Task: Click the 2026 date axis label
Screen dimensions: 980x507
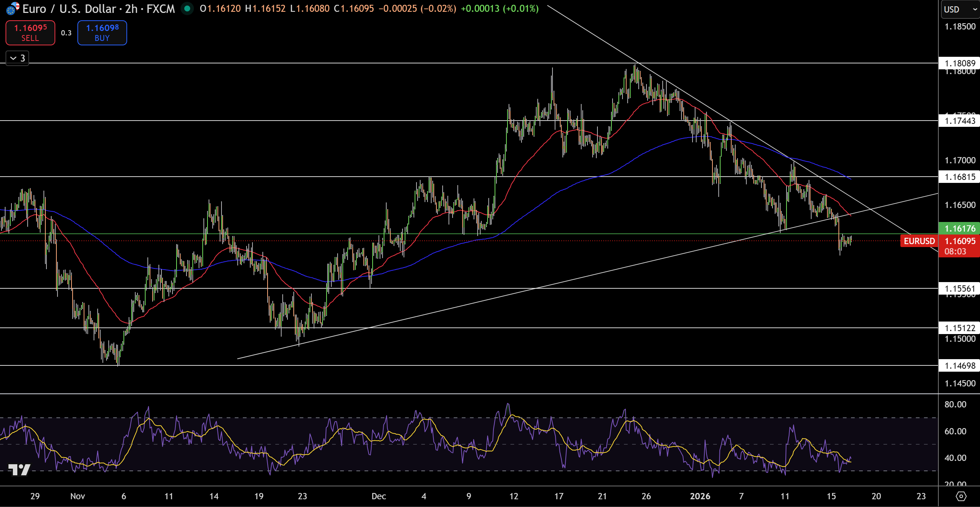Action: pyautogui.click(x=700, y=496)
